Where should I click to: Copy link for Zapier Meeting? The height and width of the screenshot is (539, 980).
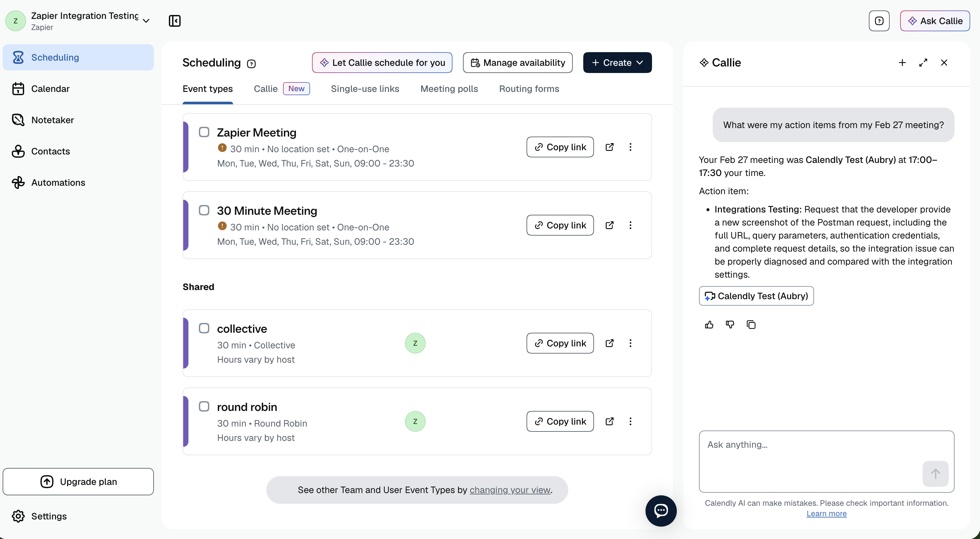tap(560, 147)
